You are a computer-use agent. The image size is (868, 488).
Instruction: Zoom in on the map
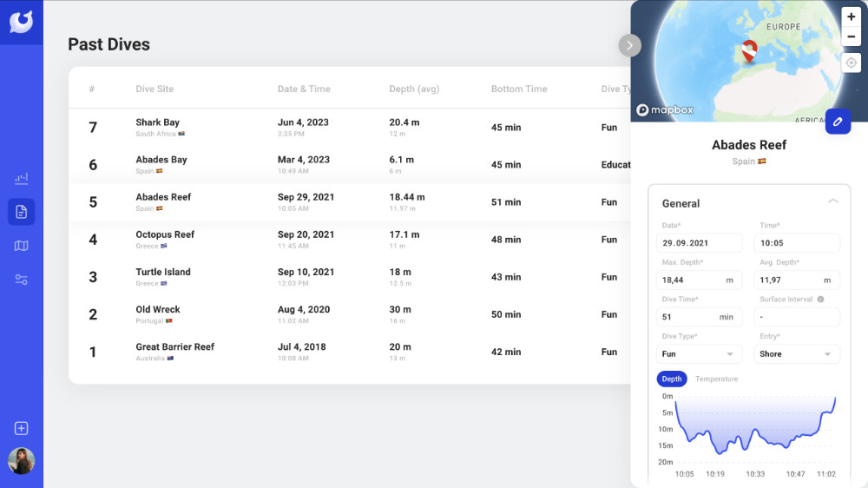click(x=852, y=16)
